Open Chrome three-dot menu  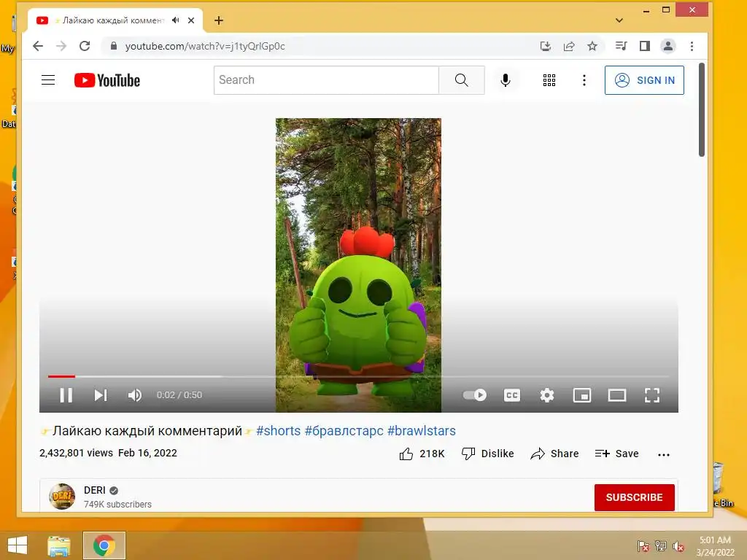pos(692,46)
